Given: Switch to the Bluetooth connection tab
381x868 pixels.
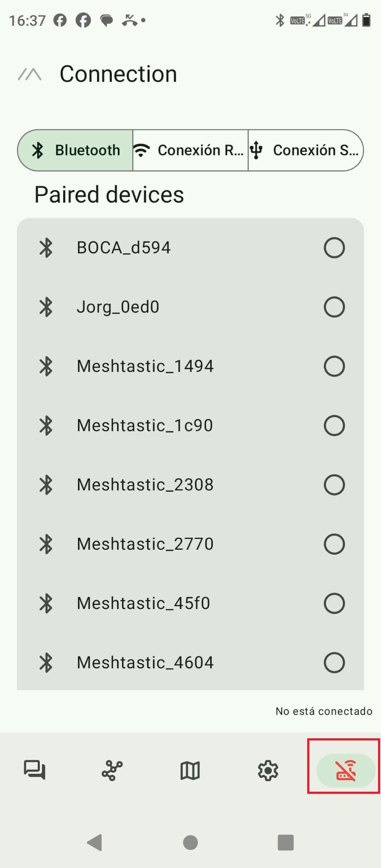Looking at the screenshot, I should [x=75, y=150].
